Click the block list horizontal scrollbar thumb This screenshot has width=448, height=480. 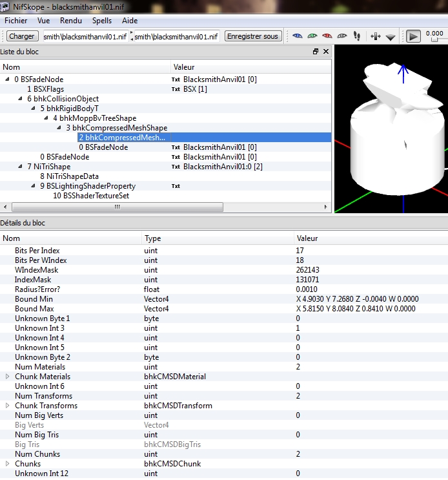[x=117, y=207]
